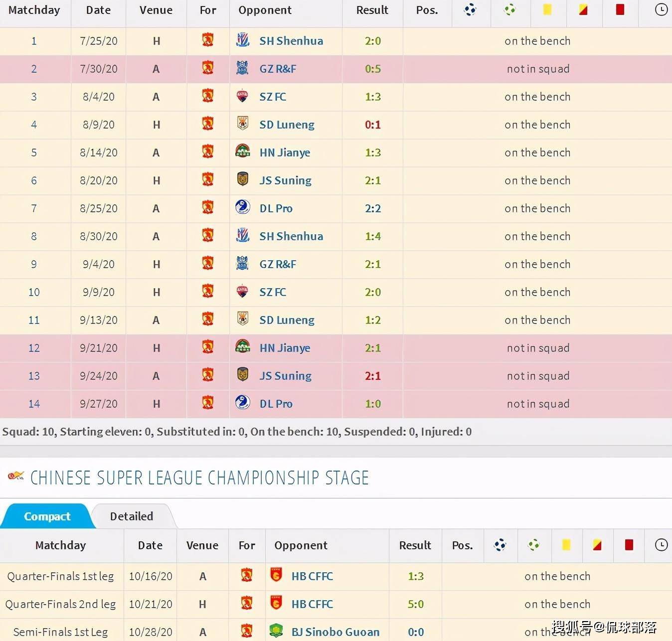This screenshot has width=672, height=641.
Task: Click the assists icon in top header
Action: pos(509,10)
